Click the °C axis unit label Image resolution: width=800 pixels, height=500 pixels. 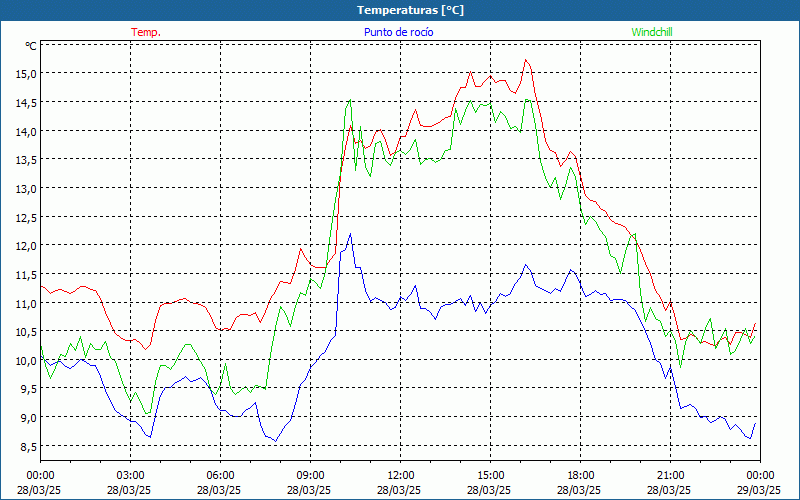tap(31, 46)
